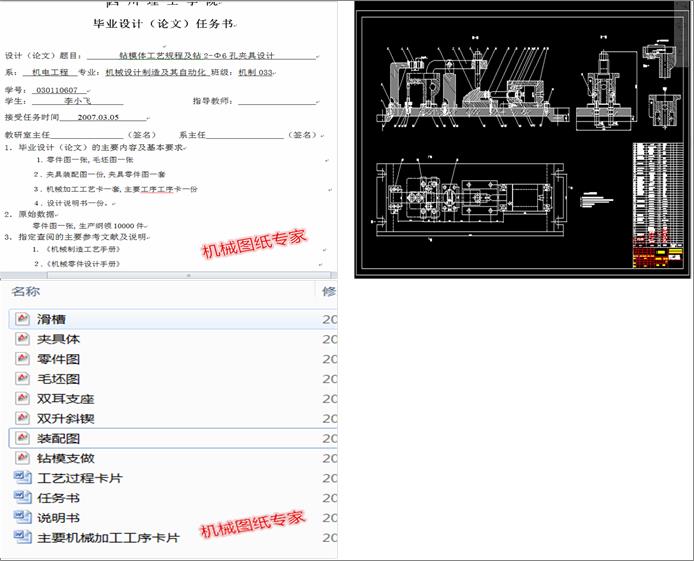Click the Word icon beside 任务书
Image resolution: width=694 pixels, height=561 pixels.
tap(23, 498)
